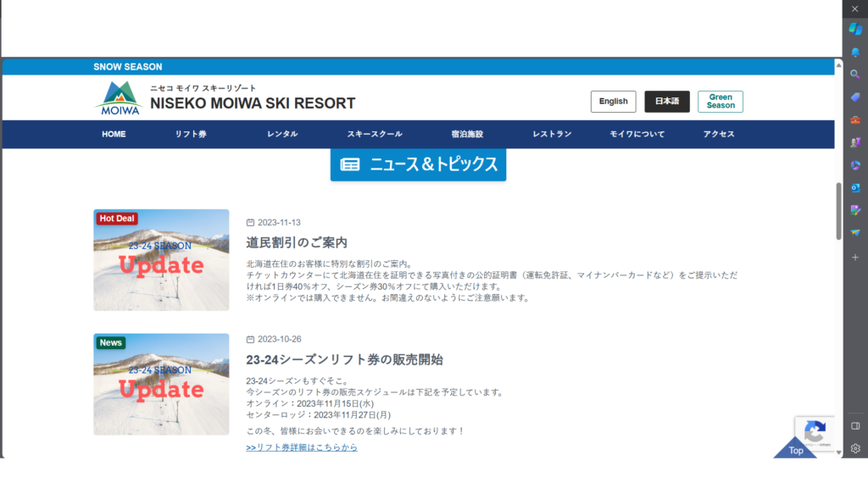
Task: Click the page scrollbar thumb
Action: (x=838, y=211)
